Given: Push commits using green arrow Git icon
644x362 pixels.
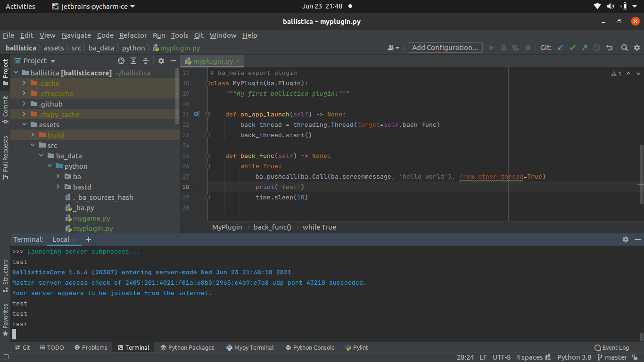Looking at the screenshot, I should 585,48.
